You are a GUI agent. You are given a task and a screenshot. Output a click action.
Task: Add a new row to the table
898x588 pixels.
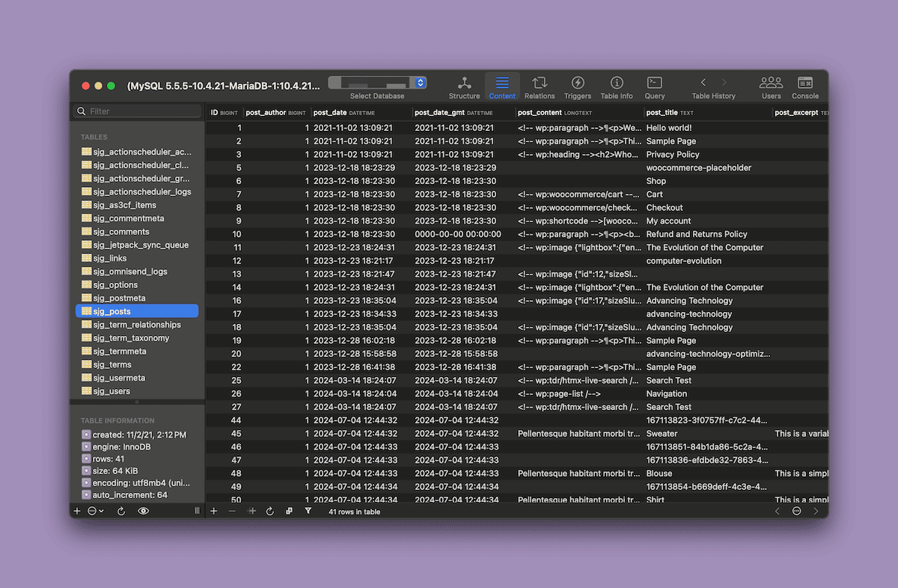point(214,511)
